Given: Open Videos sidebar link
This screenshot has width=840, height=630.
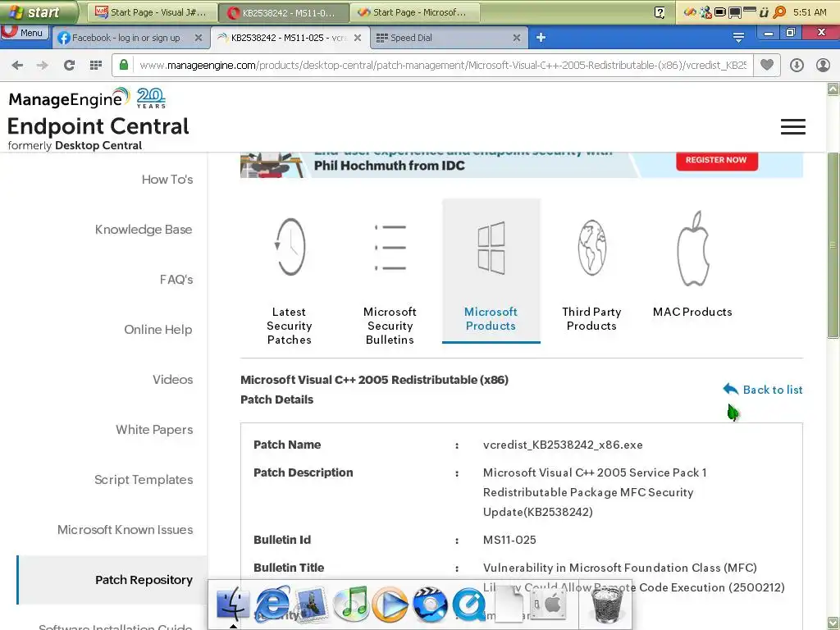Looking at the screenshot, I should point(172,379).
